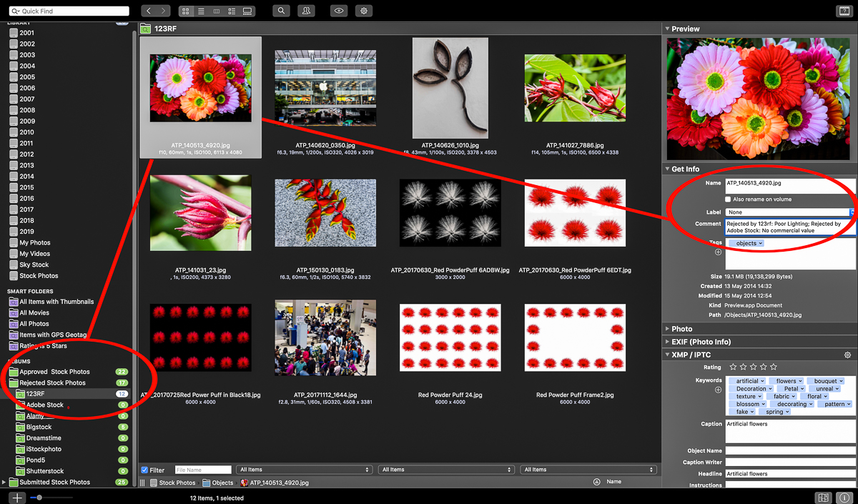
Task: Set rating to three stars
Action: [x=753, y=367]
